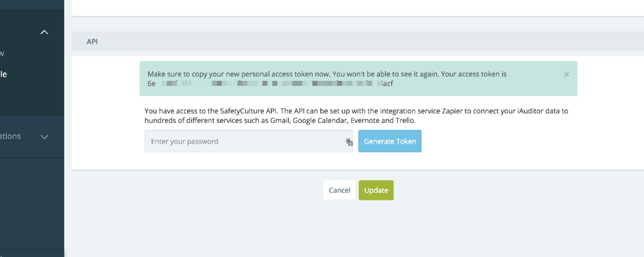Cancel the profile changes
This screenshot has height=257, width=644.
(x=339, y=190)
